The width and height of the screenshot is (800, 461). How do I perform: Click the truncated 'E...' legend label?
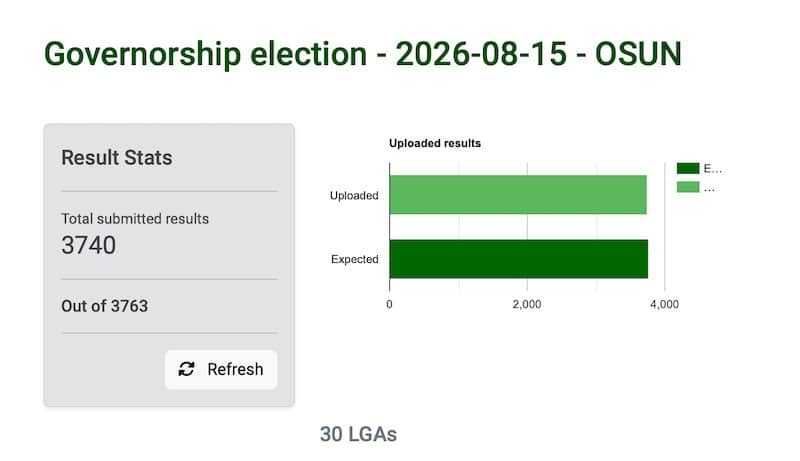coord(713,169)
